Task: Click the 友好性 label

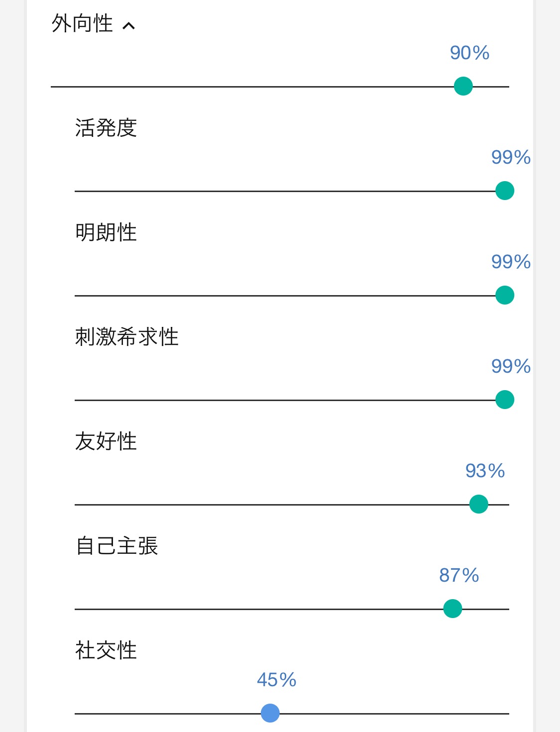Action: pyautogui.click(x=106, y=441)
